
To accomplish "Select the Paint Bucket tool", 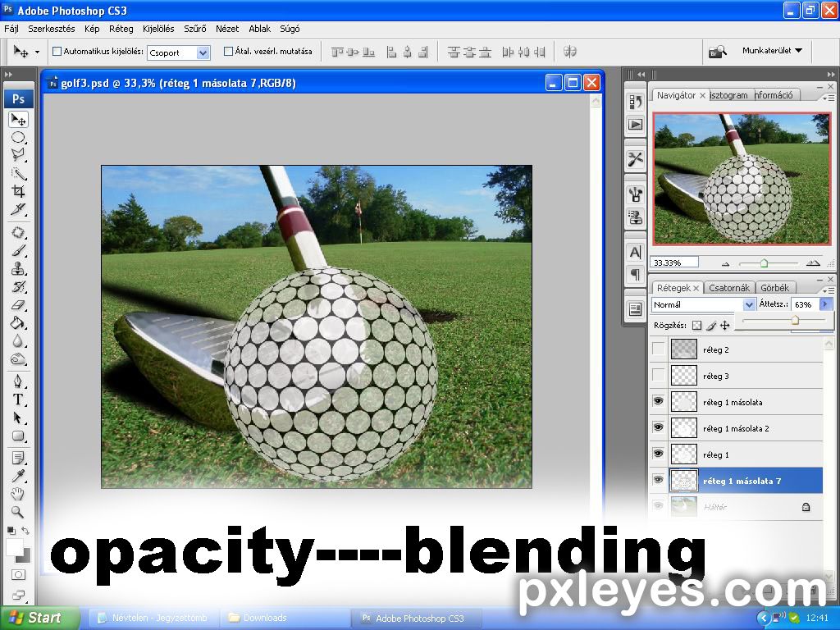I will click(x=19, y=322).
